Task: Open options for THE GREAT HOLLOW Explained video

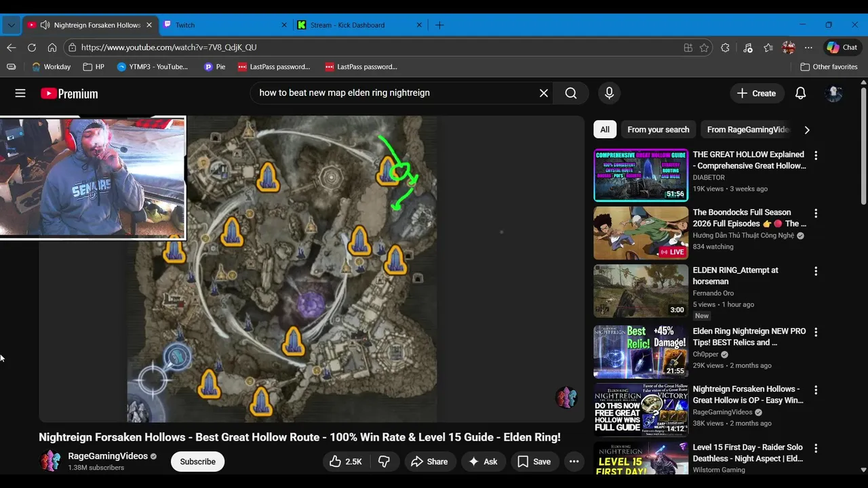Action: [816, 155]
